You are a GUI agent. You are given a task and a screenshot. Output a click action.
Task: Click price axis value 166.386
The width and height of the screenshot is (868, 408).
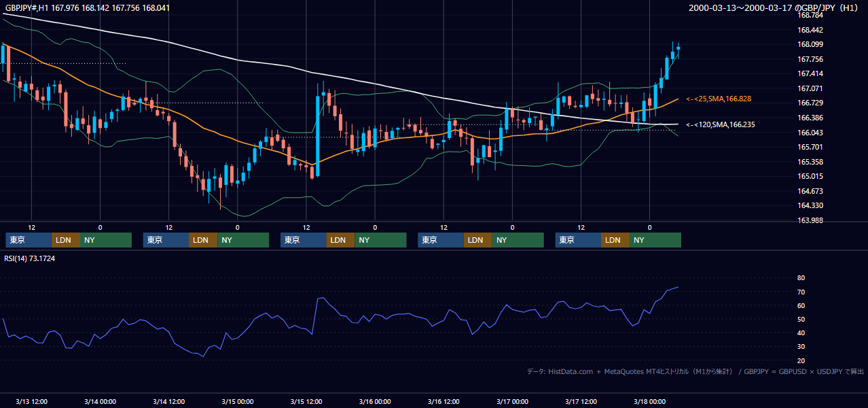(x=809, y=118)
